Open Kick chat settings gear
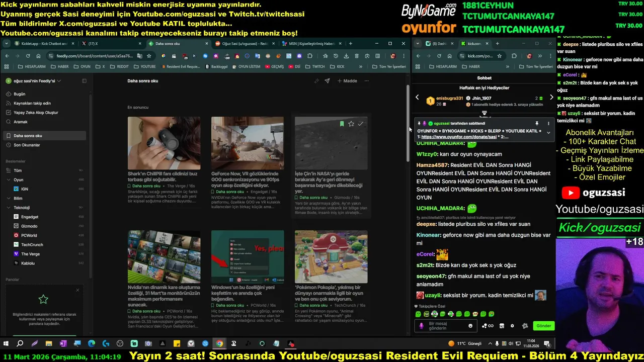644x362 pixels. [512, 326]
